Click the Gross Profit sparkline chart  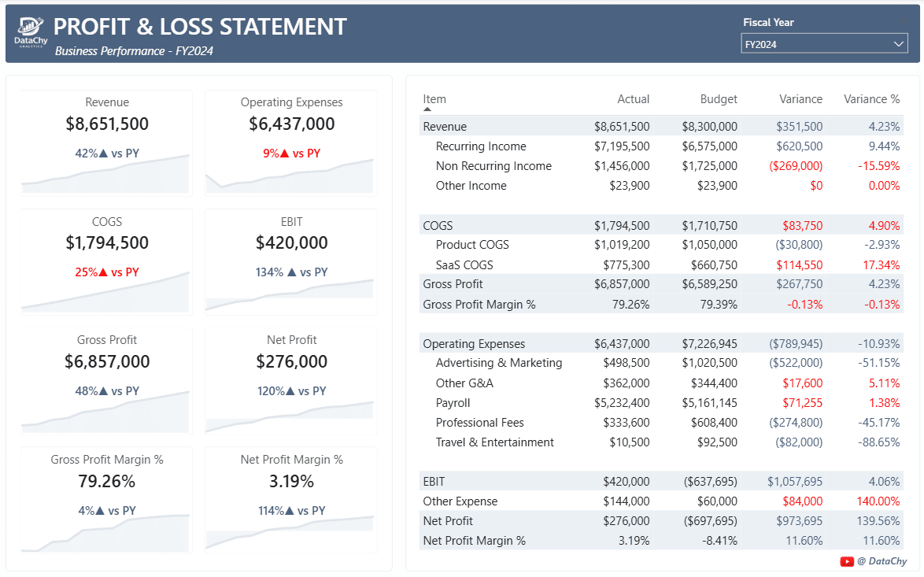pos(106,412)
